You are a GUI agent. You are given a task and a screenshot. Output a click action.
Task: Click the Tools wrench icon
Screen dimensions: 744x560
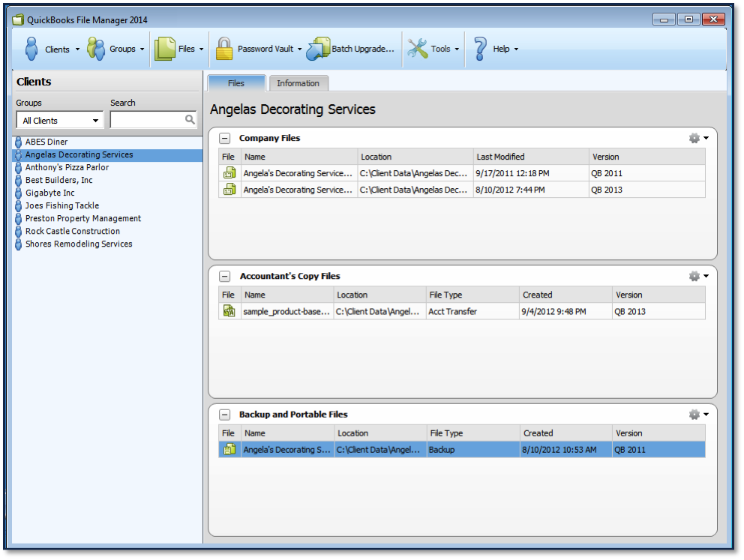click(x=418, y=49)
